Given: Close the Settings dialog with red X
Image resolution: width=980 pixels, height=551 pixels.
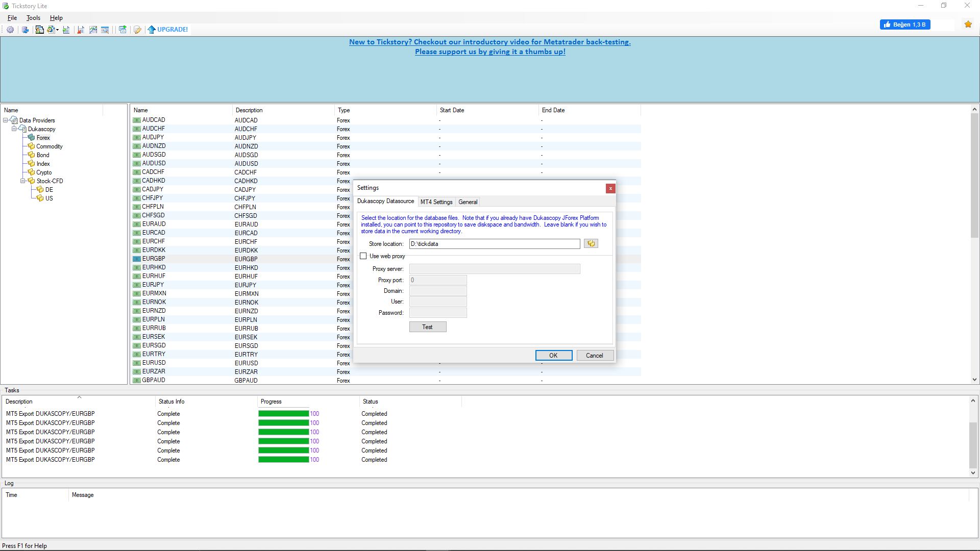Looking at the screenshot, I should [610, 189].
